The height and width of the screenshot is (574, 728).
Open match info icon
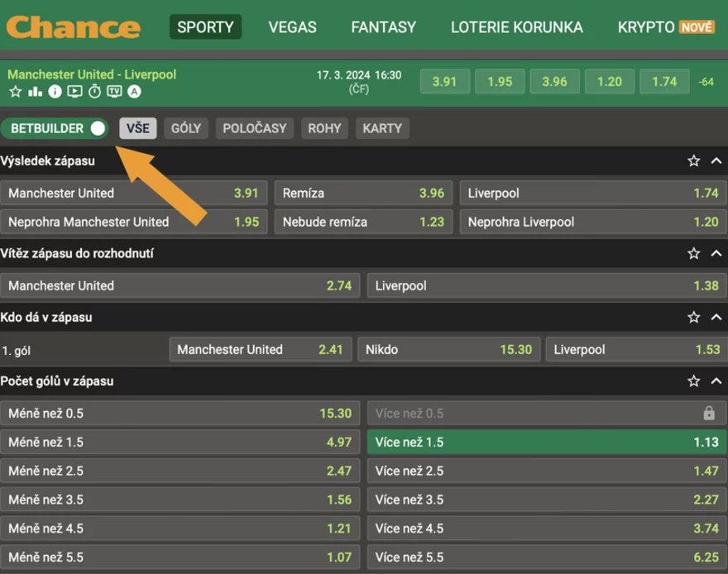(x=55, y=92)
